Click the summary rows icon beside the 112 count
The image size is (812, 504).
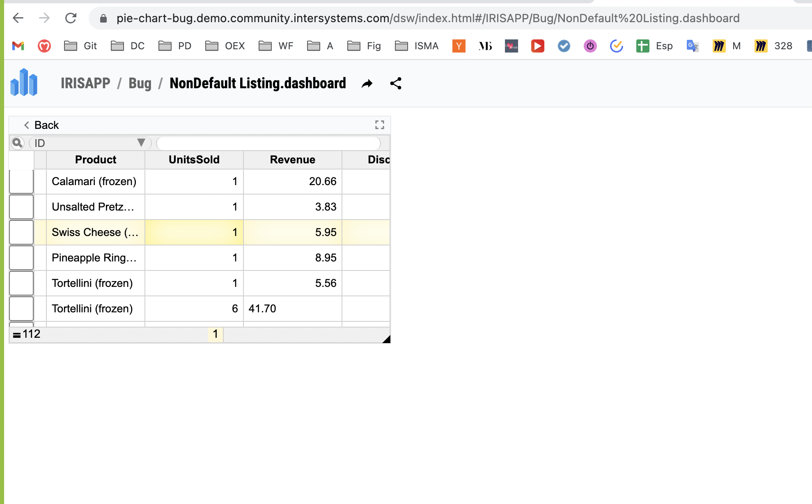(x=16, y=334)
